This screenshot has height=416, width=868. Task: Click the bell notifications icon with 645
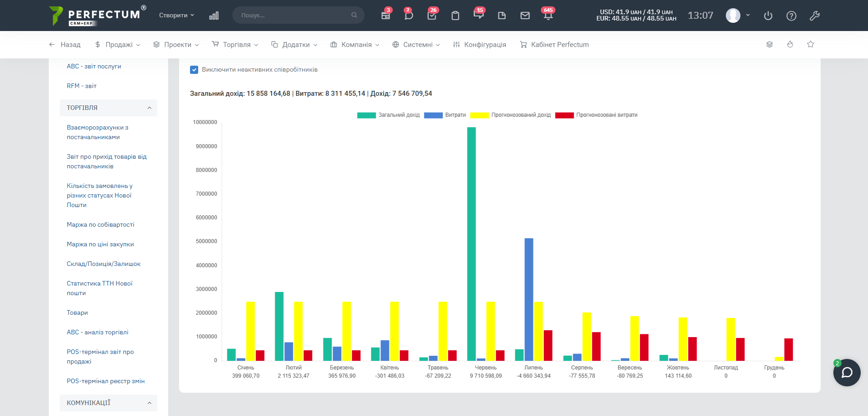coord(548,16)
